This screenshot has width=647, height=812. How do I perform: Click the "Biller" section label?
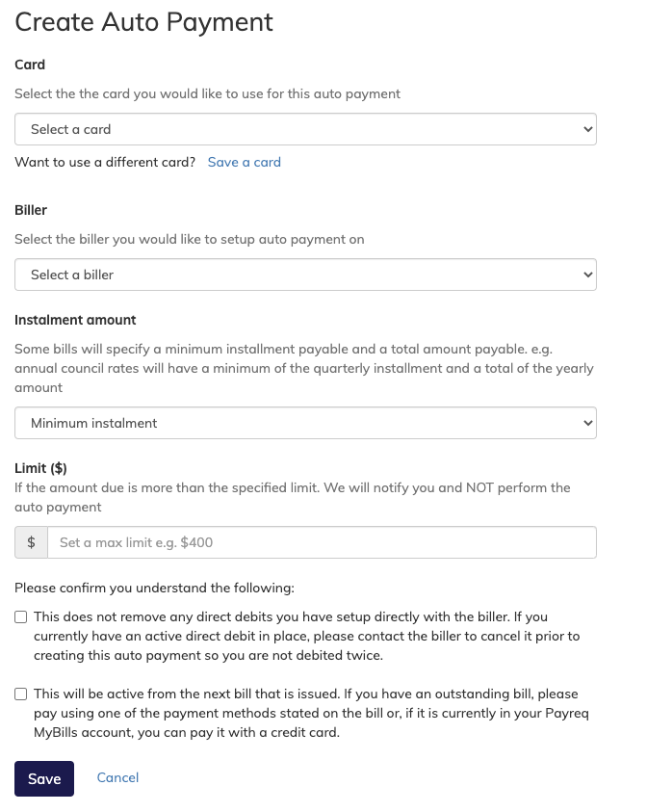click(x=29, y=210)
